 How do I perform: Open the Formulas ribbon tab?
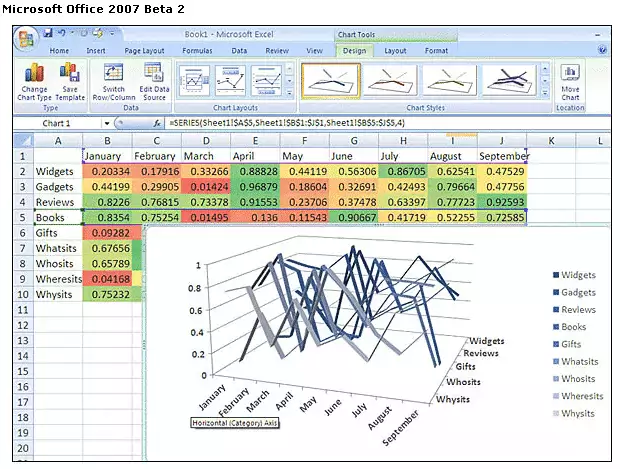point(197,50)
